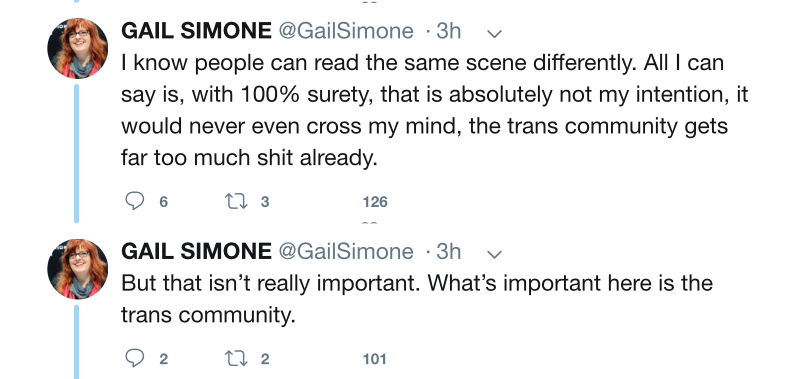Open the tweet beginning 'I know people can read'
The image size is (805, 379).
pos(434,110)
